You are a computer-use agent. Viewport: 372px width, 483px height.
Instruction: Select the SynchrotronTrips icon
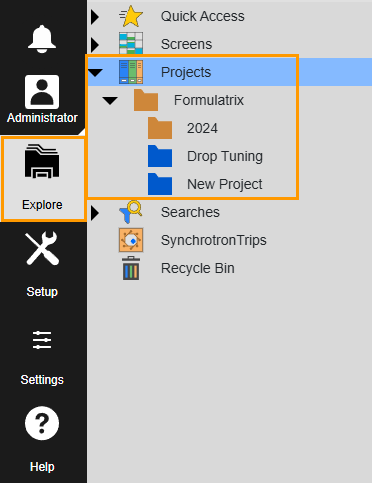(131, 240)
